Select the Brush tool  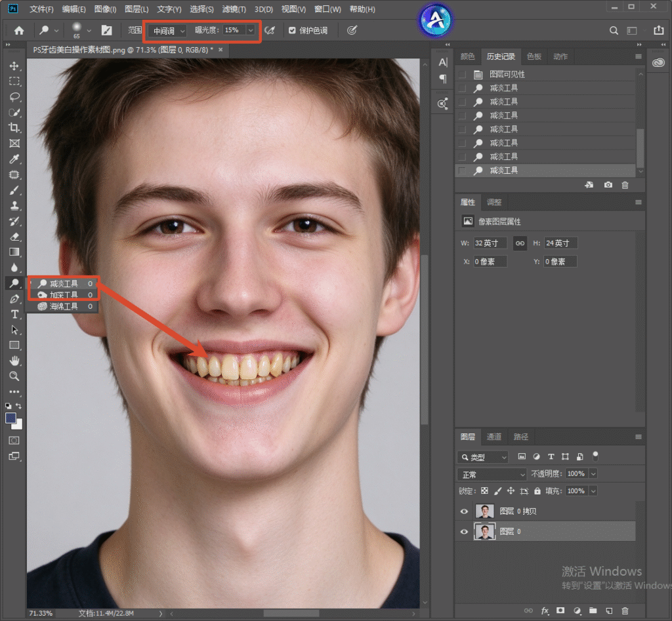[14, 190]
